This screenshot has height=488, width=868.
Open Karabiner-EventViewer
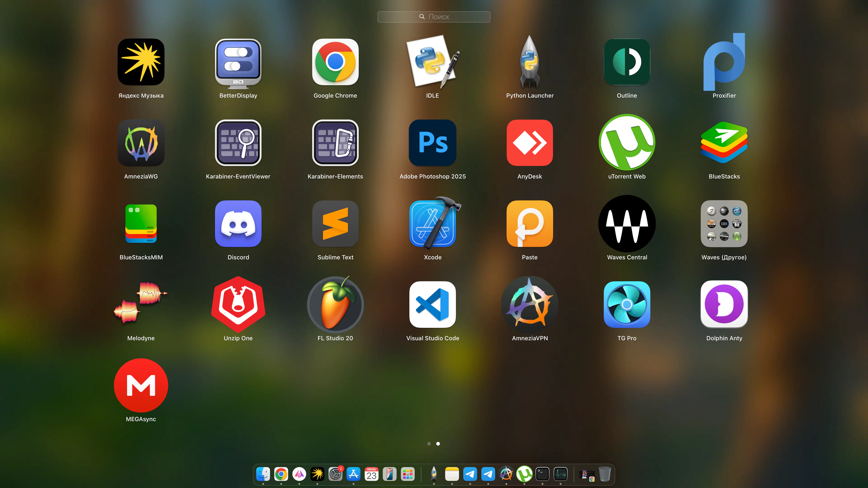pos(238,143)
